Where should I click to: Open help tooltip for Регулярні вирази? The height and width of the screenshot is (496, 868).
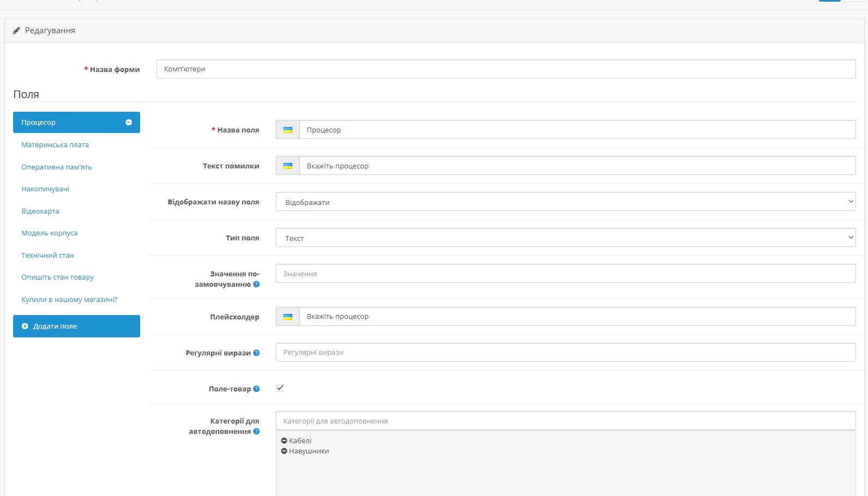[256, 353]
